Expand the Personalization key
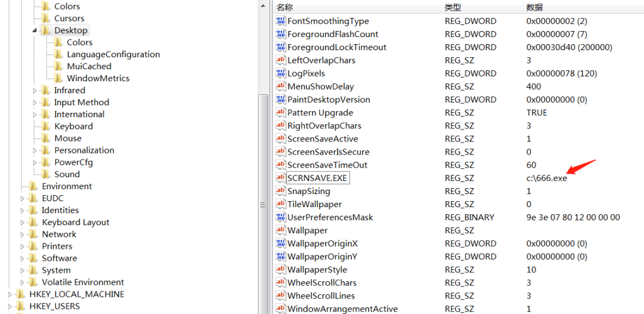 click(35, 150)
